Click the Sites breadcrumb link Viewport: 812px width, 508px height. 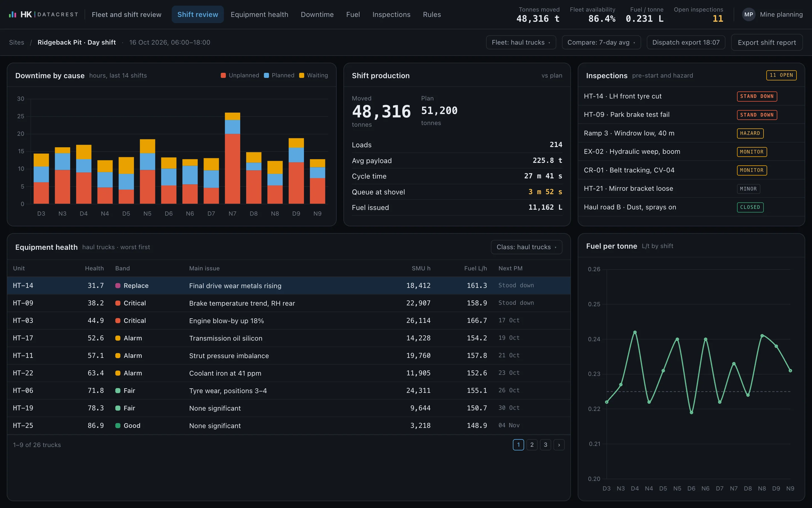16,42
